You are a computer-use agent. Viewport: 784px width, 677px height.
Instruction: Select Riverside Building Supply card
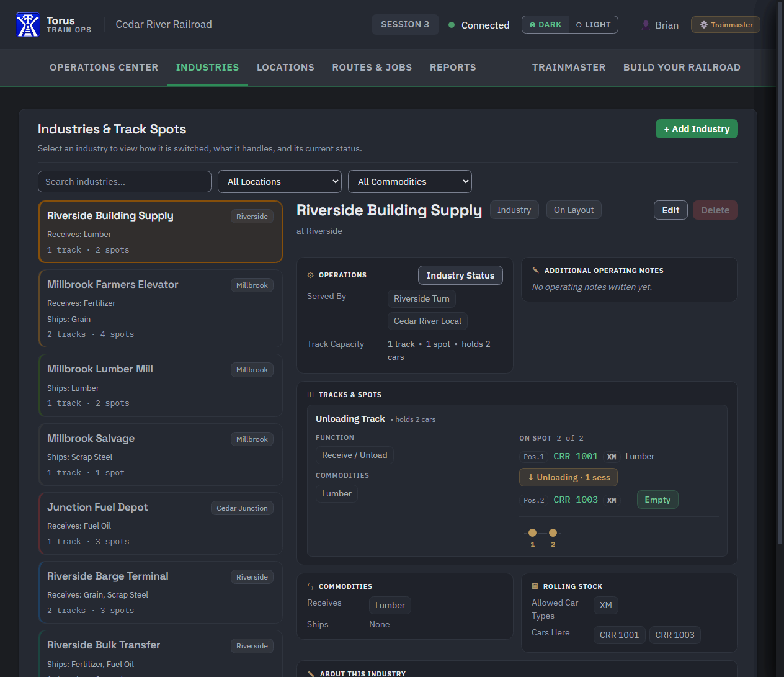point(160,231)
